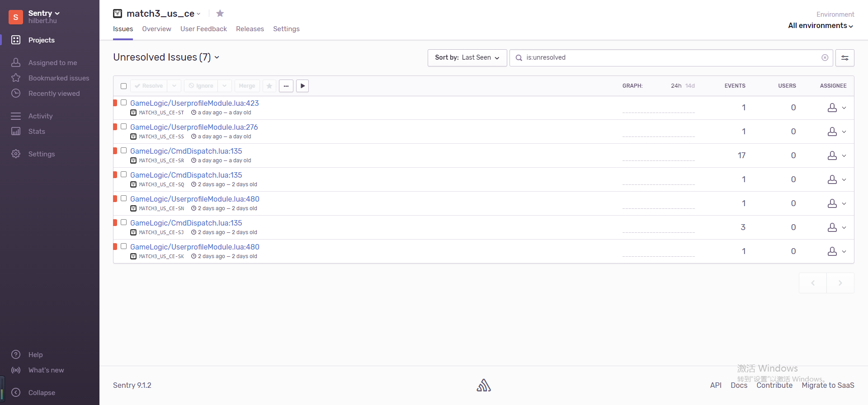The image size is (868, 405).
Task: Open the Migrate to SaaS link
Action: [x=828, y=385]
